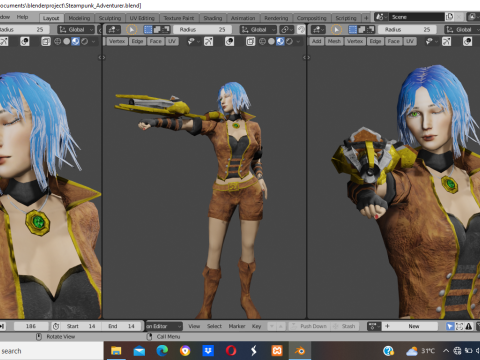This screenshot has width=480, height=360.
Task: Open Global orientation dropdown in right viewport
Action: pyautogui.click(x=462, y=30)
